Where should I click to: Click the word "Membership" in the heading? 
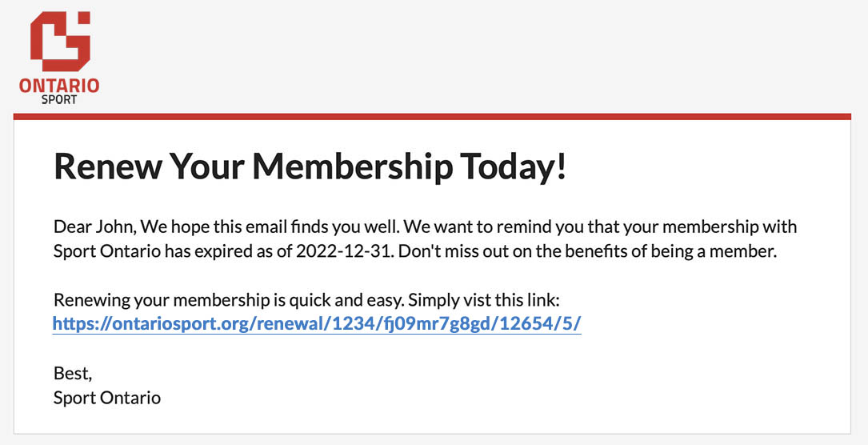351,166
